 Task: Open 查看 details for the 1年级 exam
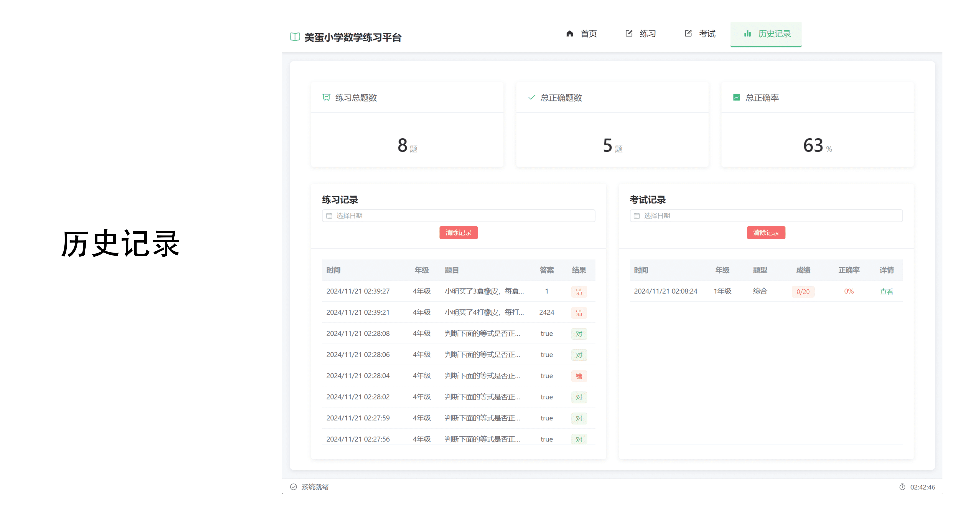click(x=886, y=291)
